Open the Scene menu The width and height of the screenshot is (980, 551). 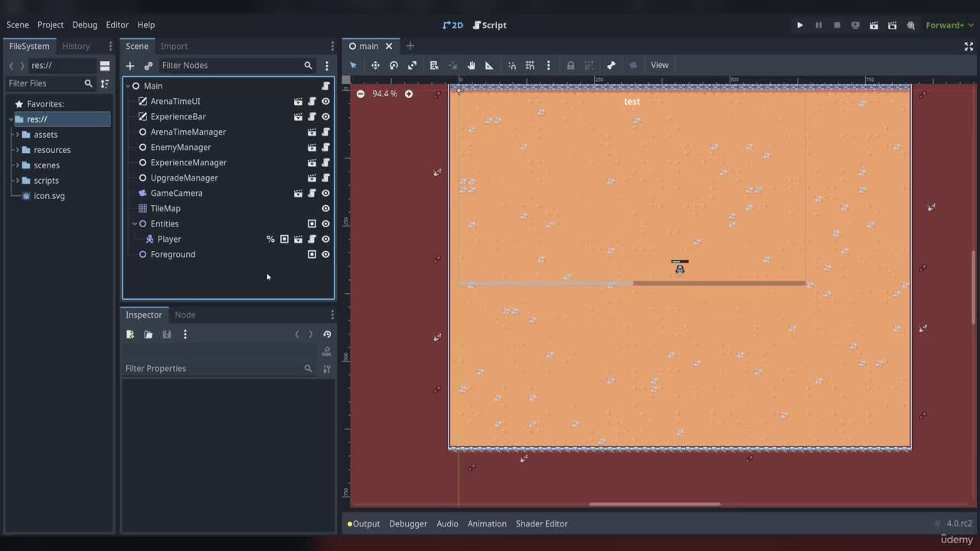point(18,24)
